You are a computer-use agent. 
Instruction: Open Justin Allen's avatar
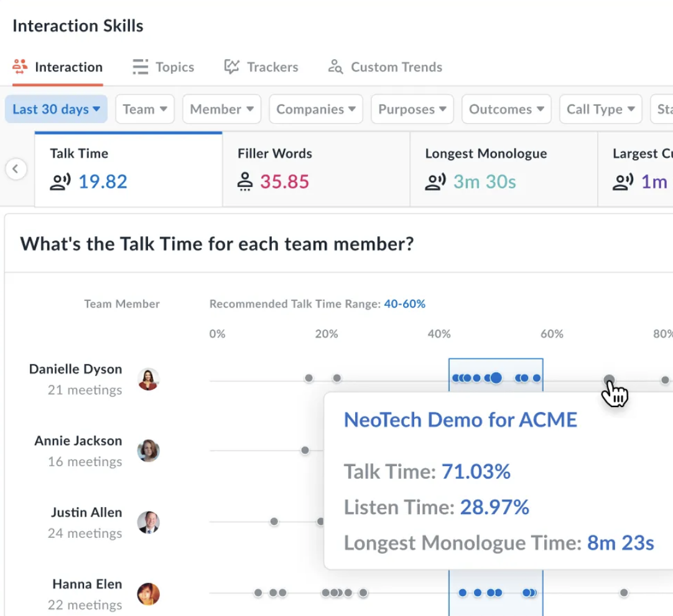click(x=149, y=523)
